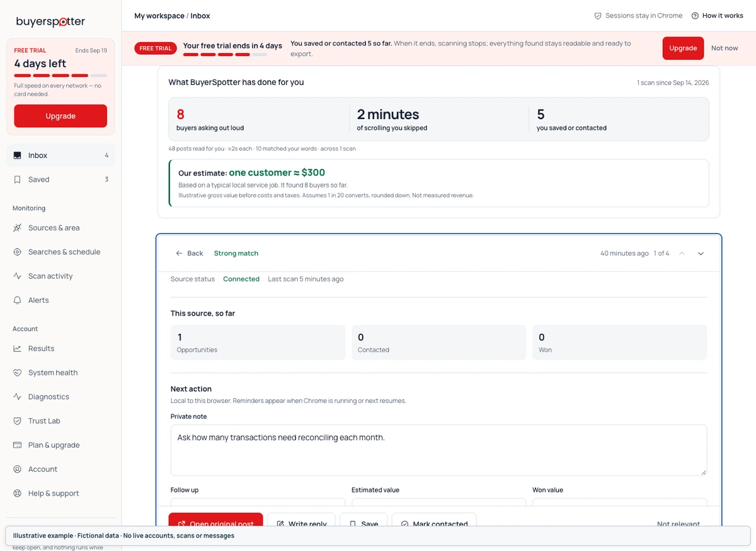
Task: Click the Follow up input field
Action: [258, 503]
